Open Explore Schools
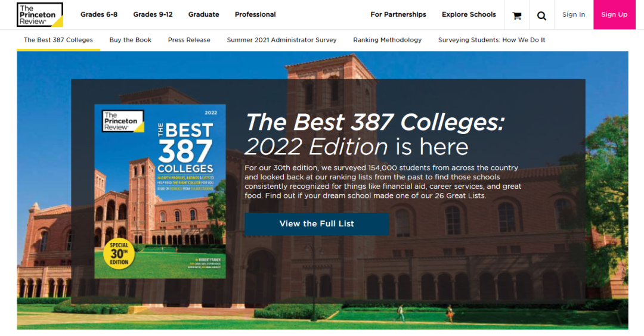Screen dimensions: 644x336 click(x=469, y=14)
